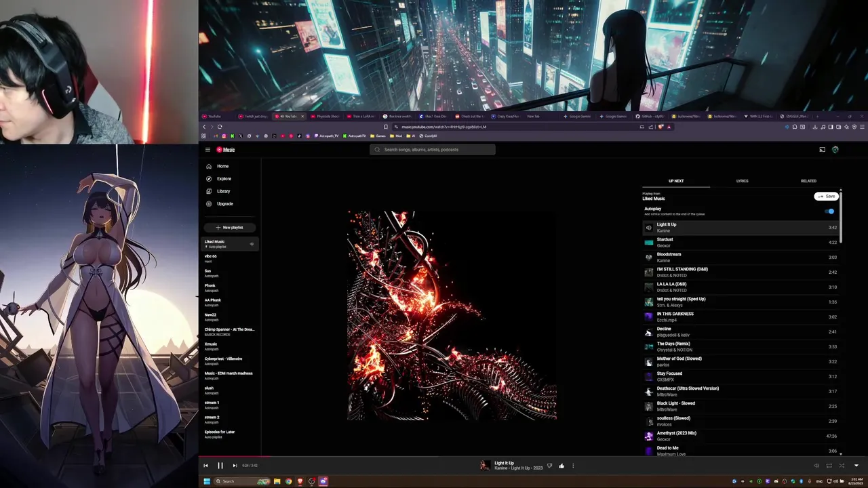Turn off the Autoplay switch

(830, 211)
